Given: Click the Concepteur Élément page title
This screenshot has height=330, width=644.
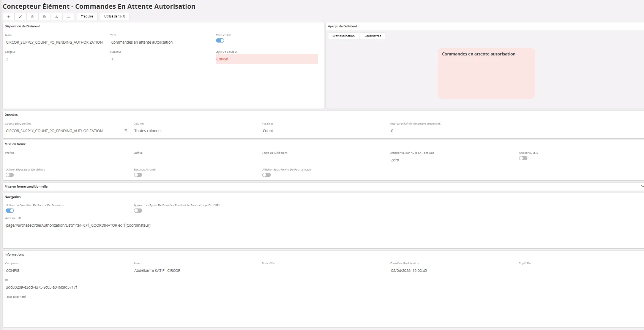Looking at the screenshot, I should coord(99,6).
